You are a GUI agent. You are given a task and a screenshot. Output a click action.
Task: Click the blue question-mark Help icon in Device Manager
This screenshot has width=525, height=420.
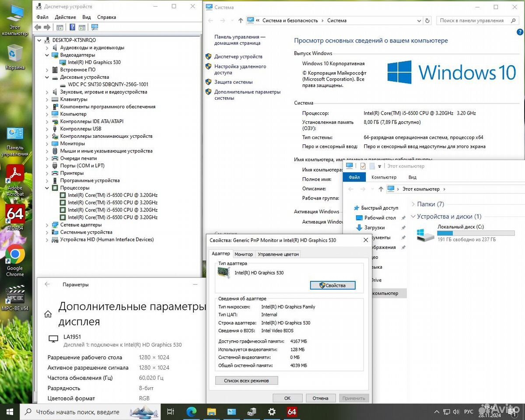coord(73,28)
